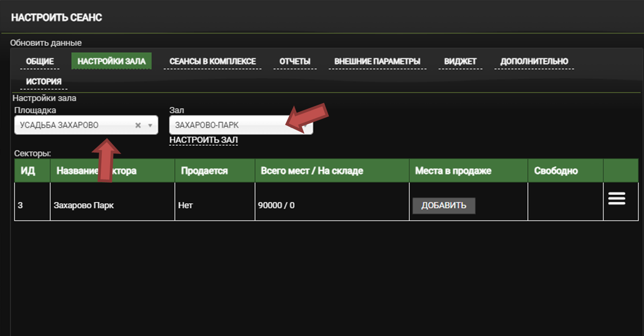Viewport: 644px width, 336px height.
Task: Open the row menu for Захарово Парк
Action: pyautogui.click(x=616, y=199)
